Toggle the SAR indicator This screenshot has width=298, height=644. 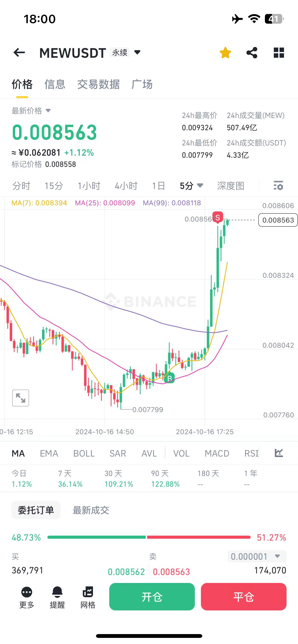tap(118, 453)
